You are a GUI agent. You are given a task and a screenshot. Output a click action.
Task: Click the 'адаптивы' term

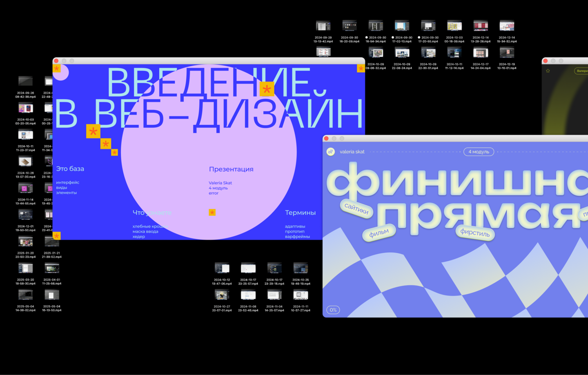point(295,226)
